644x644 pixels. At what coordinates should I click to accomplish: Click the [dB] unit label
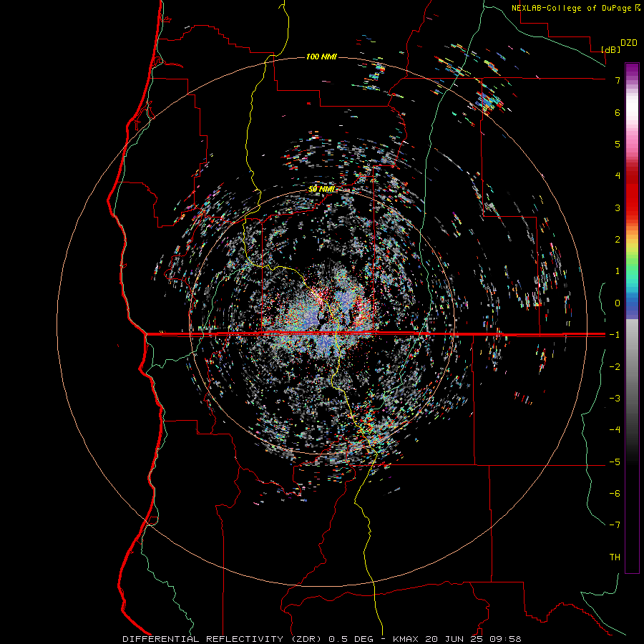(611, 49)
